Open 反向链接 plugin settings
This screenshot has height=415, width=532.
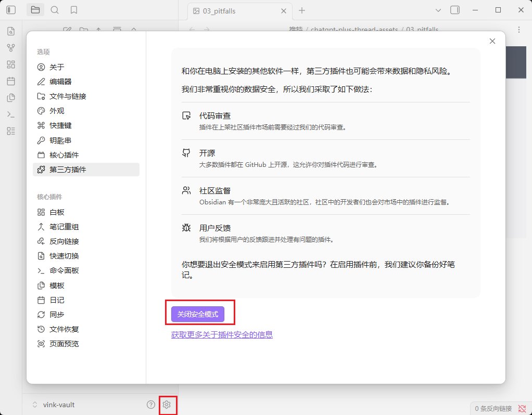[86, 241]
